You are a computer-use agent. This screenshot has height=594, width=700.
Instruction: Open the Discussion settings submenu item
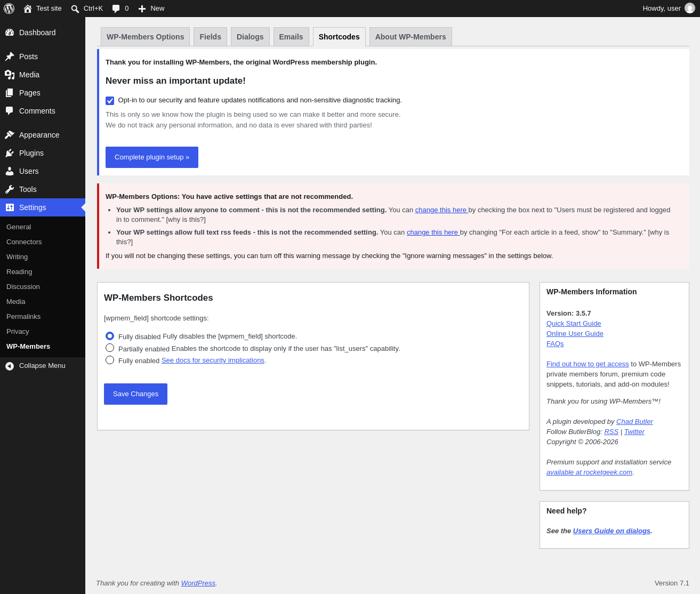23,287
